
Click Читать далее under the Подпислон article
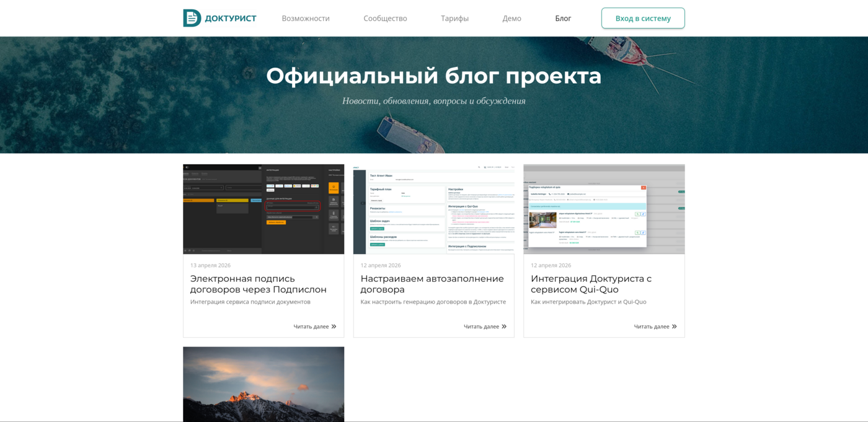pos(311,327)
